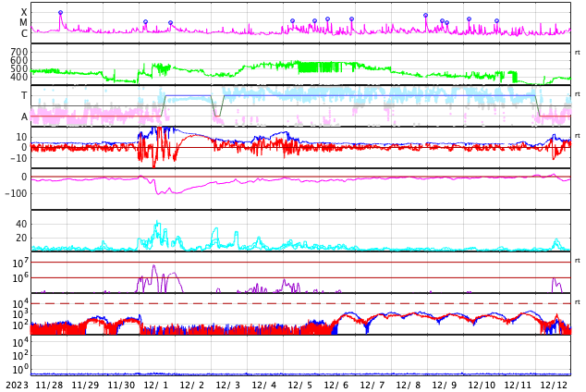Select the 12/12 date label
586x392 pixels.
pos(554,386)
